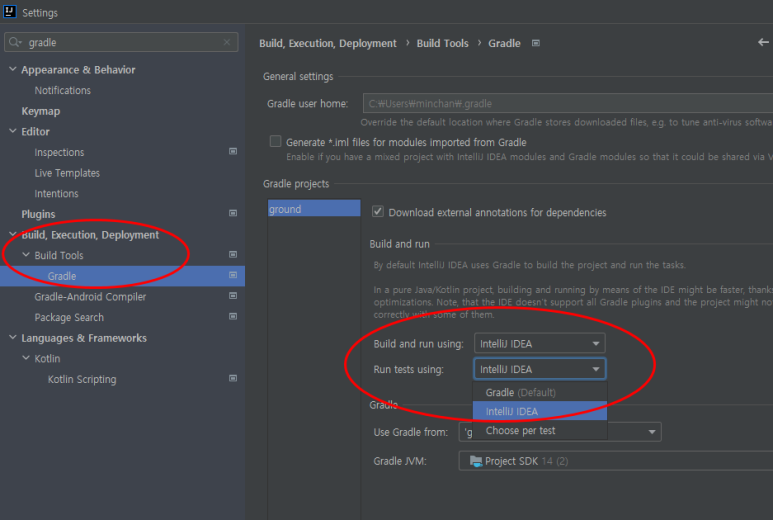Select the ground Gradle project
Viewport: 773px width, 520px height.
314,208
